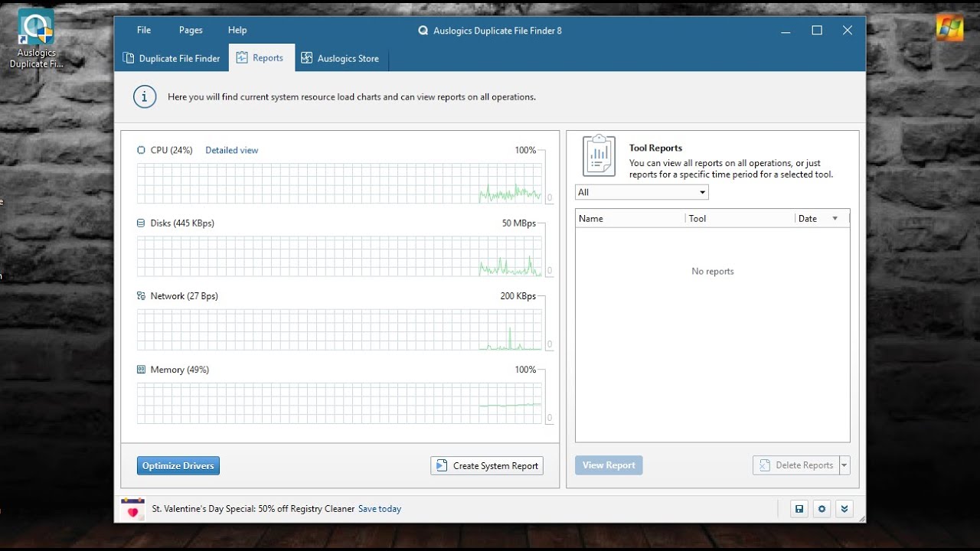This screenshot has height=551, width=980.
Task: Close the Duplicate File Finder window
Action: (x=848, y=31)
